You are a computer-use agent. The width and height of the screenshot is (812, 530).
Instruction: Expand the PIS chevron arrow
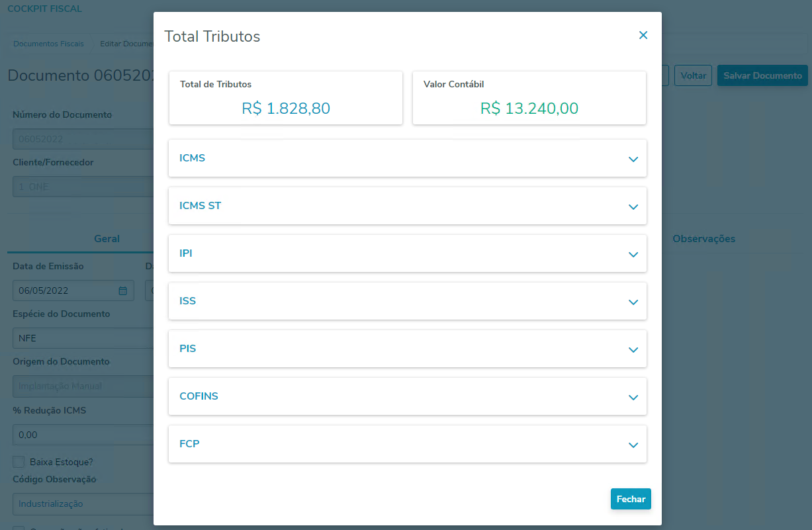coord(633,349)
